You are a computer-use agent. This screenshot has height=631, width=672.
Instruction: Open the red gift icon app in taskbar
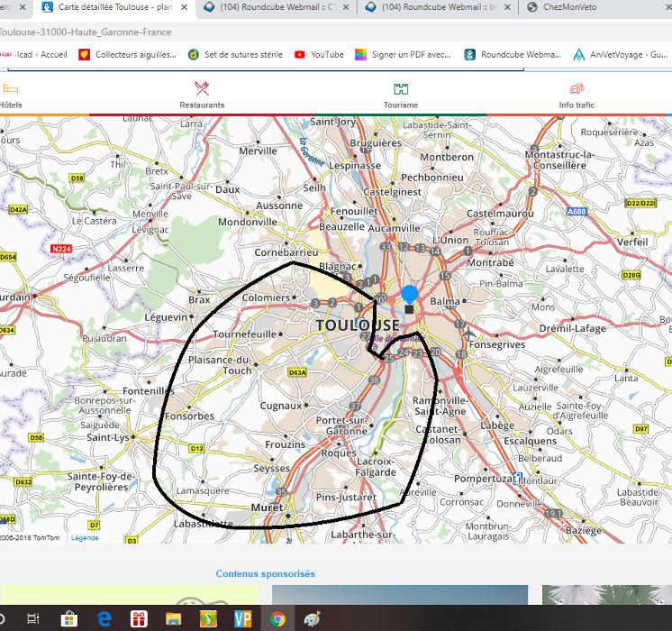point(139,618)
